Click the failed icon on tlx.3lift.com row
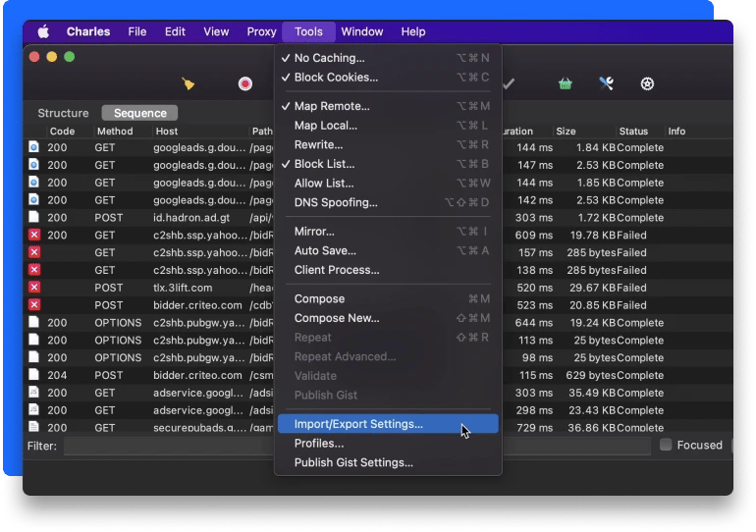 (x=34, y=288)
